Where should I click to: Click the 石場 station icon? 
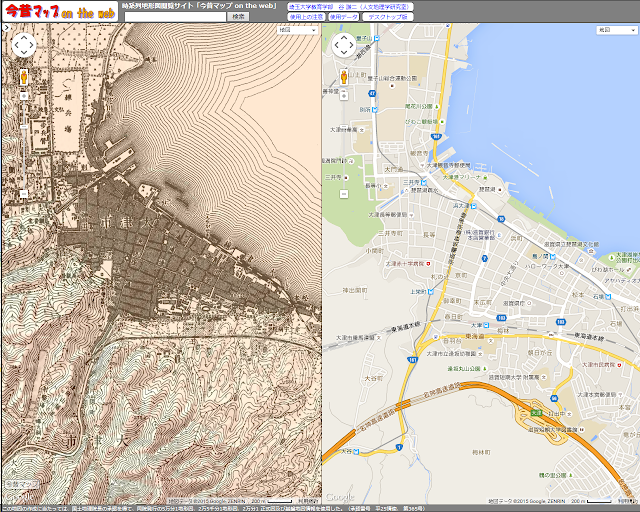608,297
